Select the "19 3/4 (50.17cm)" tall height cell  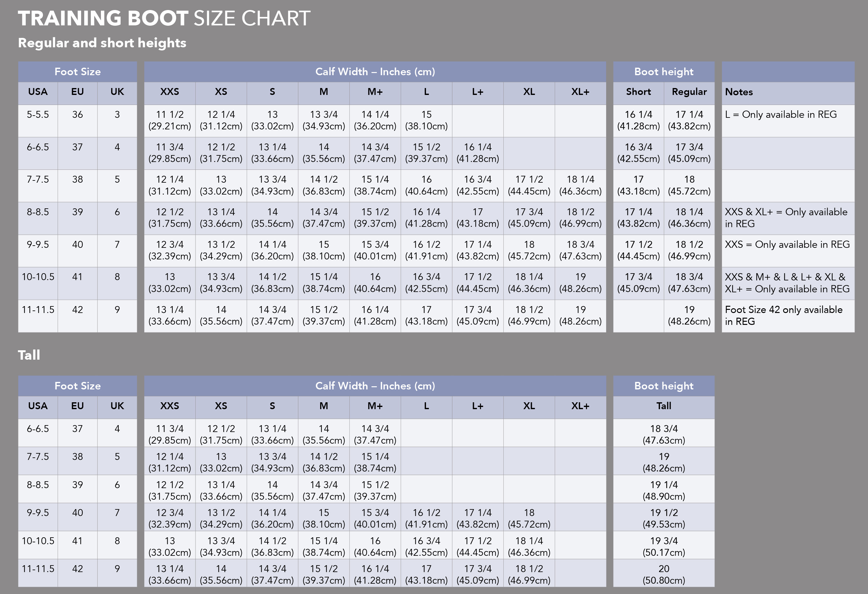click(664, 546)
